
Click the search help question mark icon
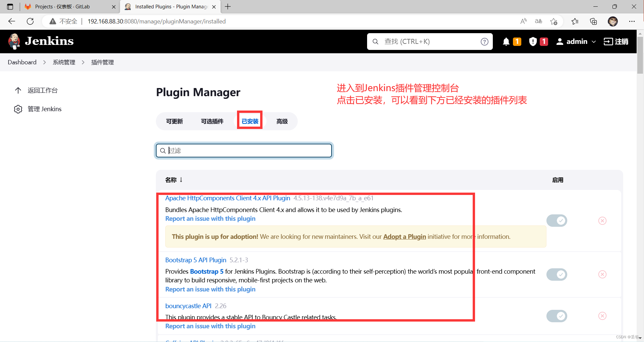click(x=484, y=42)
